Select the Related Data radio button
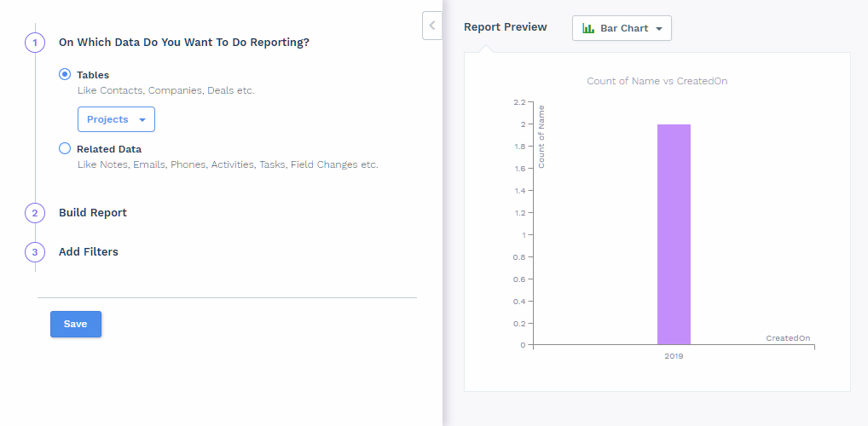 (x=65, y=149)
